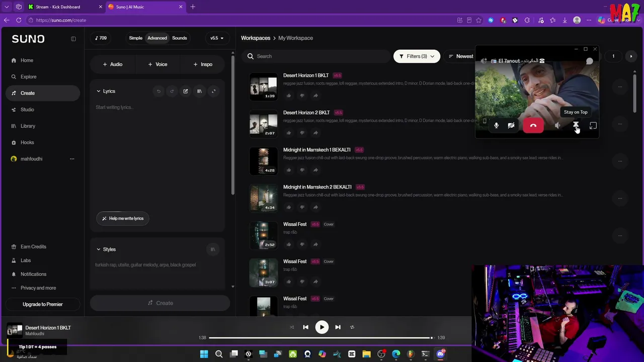Click Upgrade to Premier button
644x362 pixels.
(x=43, y=304)
